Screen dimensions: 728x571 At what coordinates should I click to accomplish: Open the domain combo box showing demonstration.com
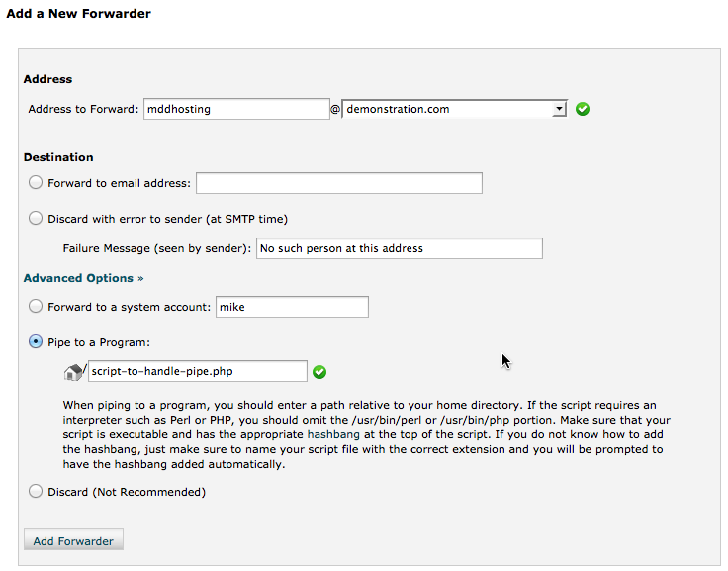tap(455, 109)
